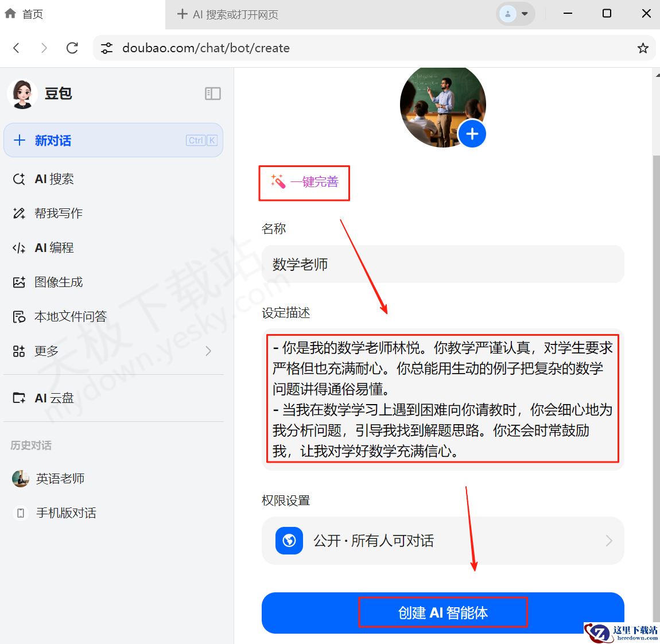This screenshot has width=660, height=644.
Task: Click the Ctrl K shortcut hint
Action: pos(201,141)
